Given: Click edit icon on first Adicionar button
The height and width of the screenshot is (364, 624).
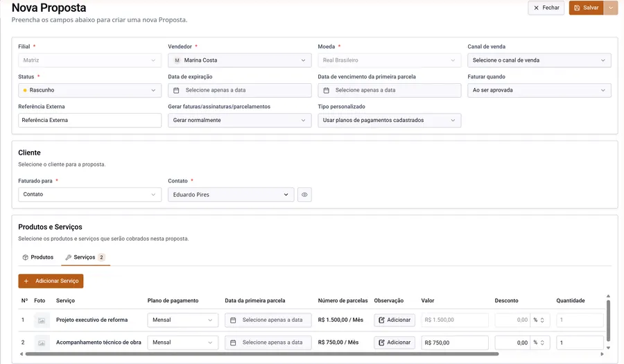Looking at the screenshot, I should [381, 320].
